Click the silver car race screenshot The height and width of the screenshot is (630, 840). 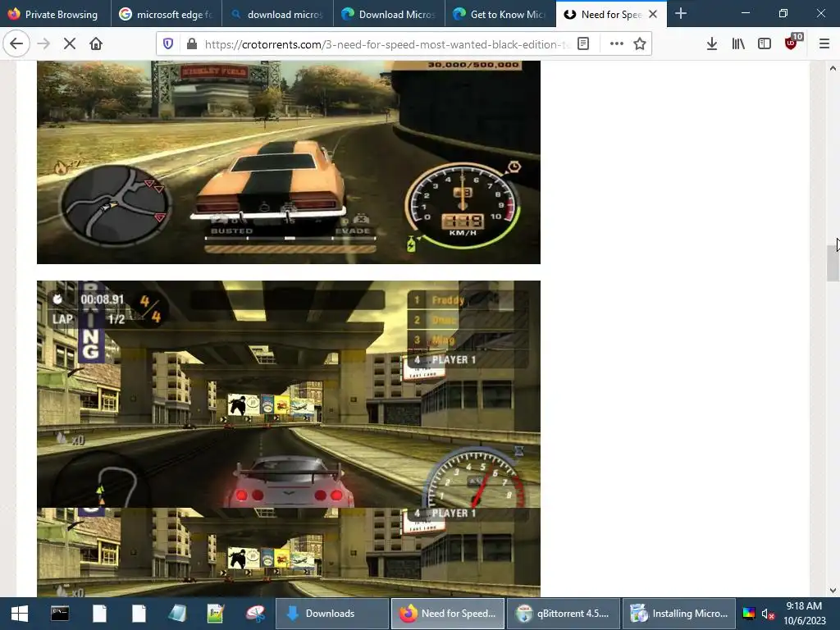click(288, 438)
